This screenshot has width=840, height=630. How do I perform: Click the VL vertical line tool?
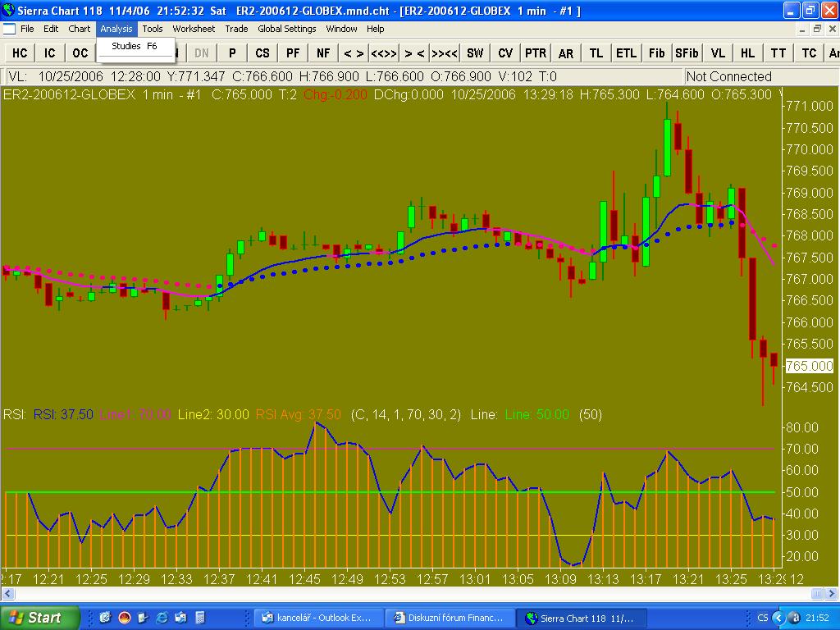click(718, 52)
